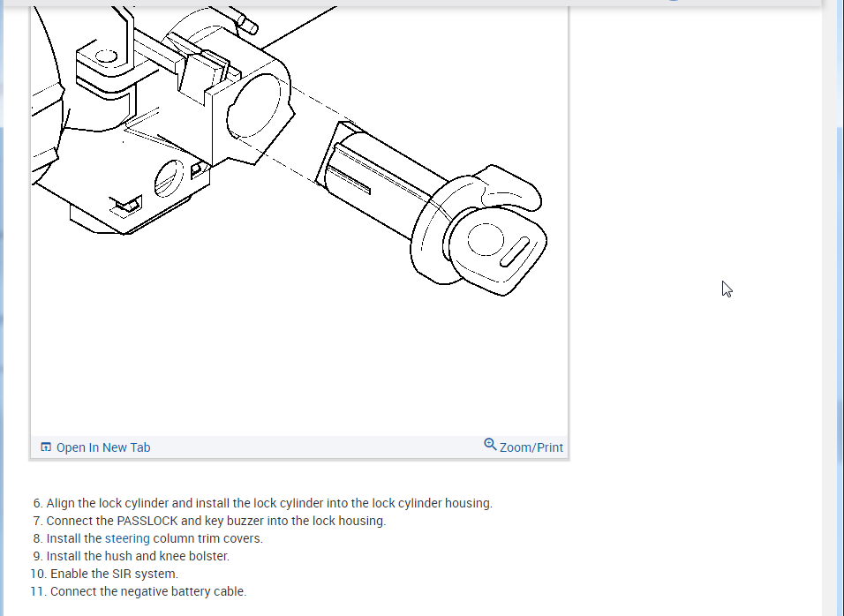Click step 6 'Align the lock cylinder' text

tap(269, 504)
